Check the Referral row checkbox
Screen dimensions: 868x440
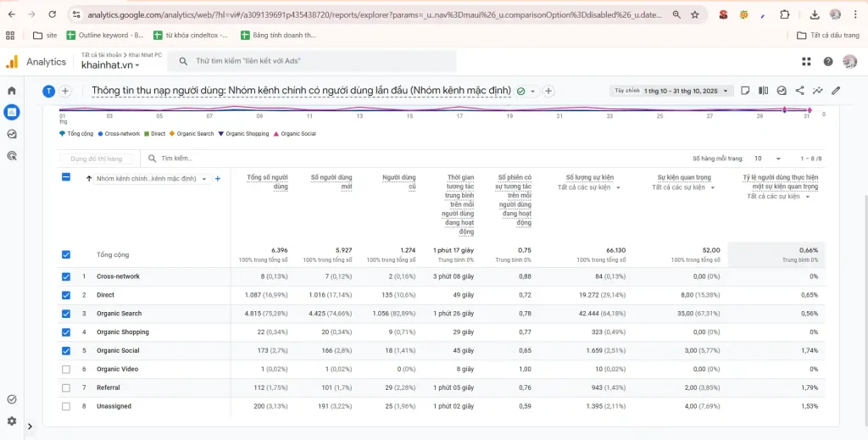pyautogui.click(x=66, y=388)
